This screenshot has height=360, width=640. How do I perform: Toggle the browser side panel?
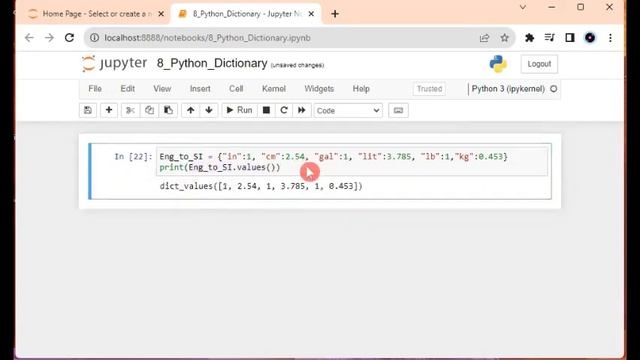click(x=570, y=38)
